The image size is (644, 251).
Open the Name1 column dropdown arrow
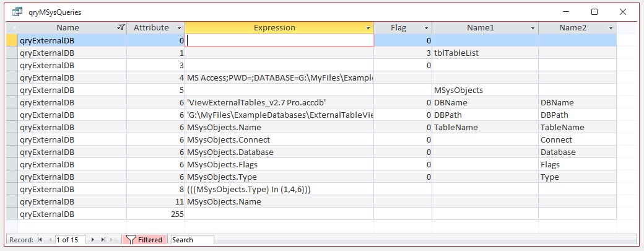tap(533, 28)
